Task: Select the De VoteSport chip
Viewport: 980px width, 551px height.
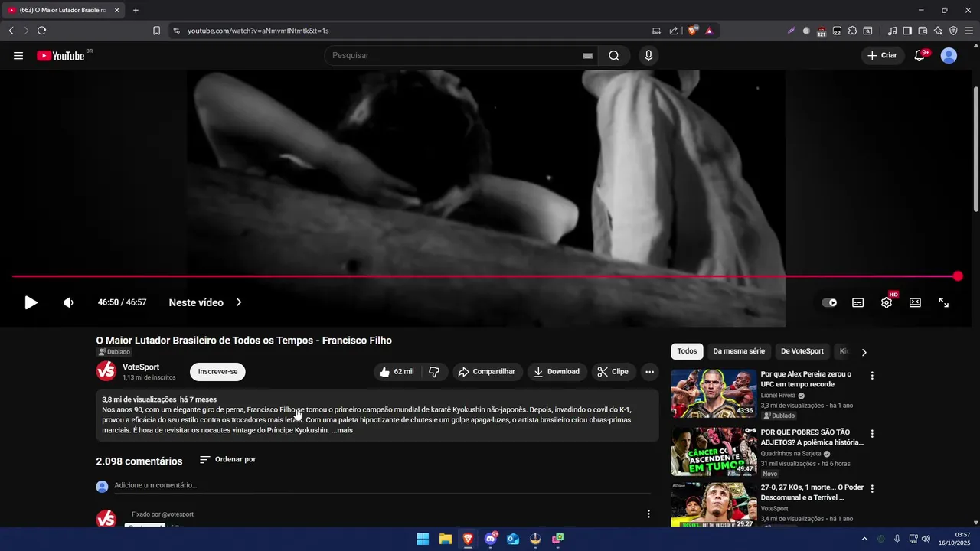Action: 802,351
